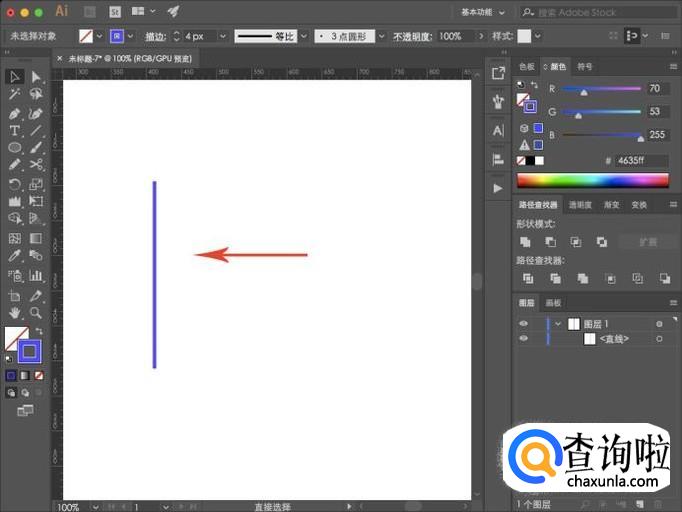This screenshot has height=512, width=682.
Task: Collapse the 图层 1 layer tree
Action: coord(558,324)
